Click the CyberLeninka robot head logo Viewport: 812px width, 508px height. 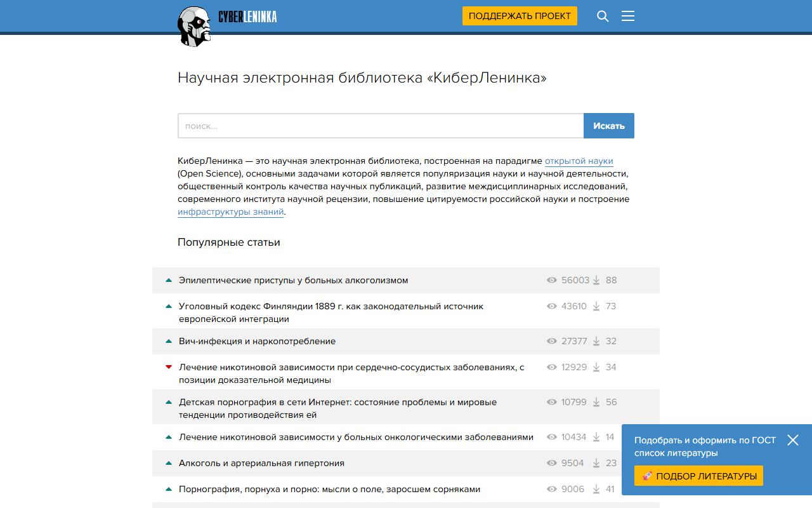click(x=194, y=27)
